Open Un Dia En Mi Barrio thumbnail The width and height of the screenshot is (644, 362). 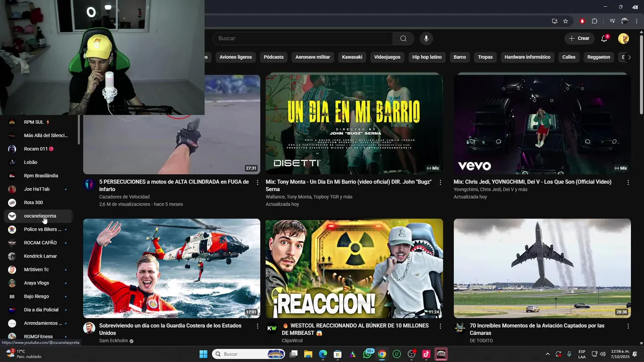(354, 124)
